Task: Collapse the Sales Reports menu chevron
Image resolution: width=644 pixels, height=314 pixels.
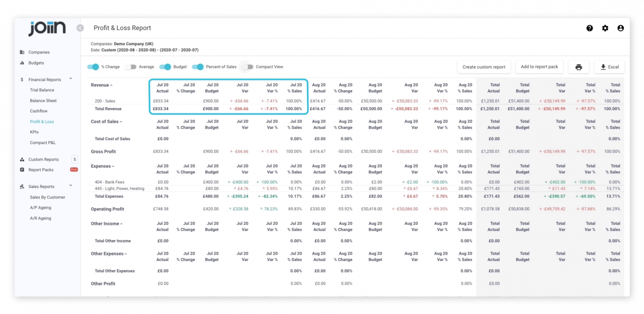Action: [70, 186]
